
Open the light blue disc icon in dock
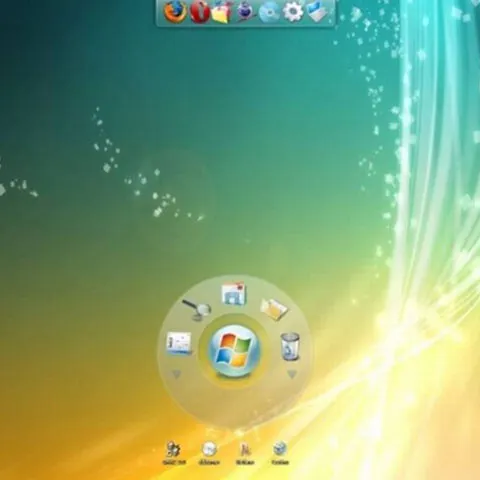[269, 12]
